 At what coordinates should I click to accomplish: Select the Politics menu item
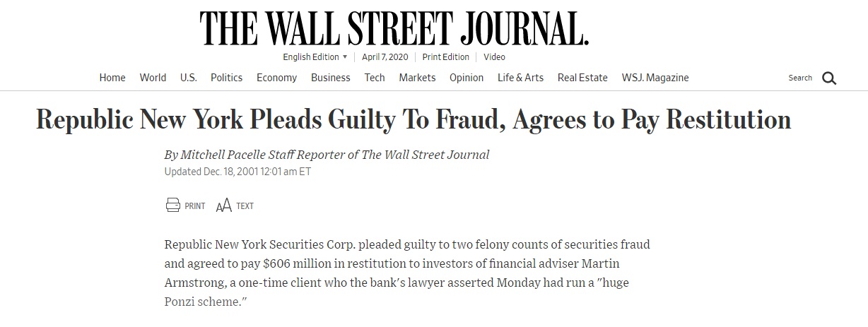click(226, 78)
